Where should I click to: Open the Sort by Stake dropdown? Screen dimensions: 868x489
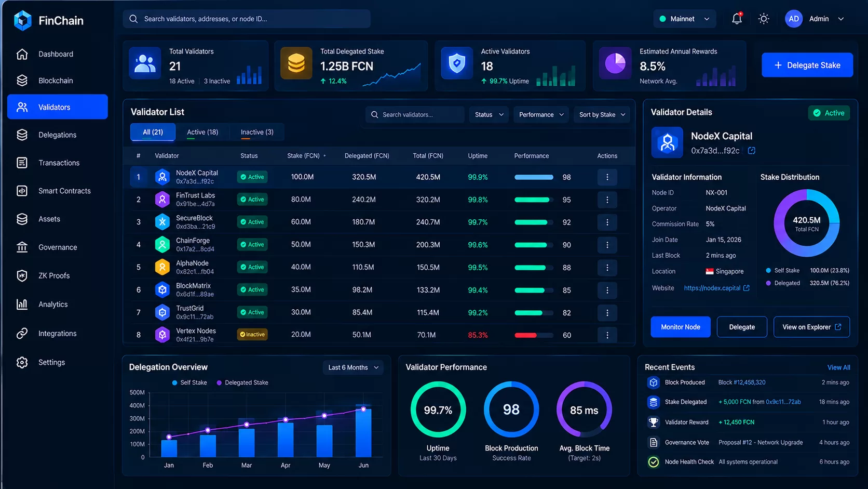pyautogui.click(x=602, y=114)
